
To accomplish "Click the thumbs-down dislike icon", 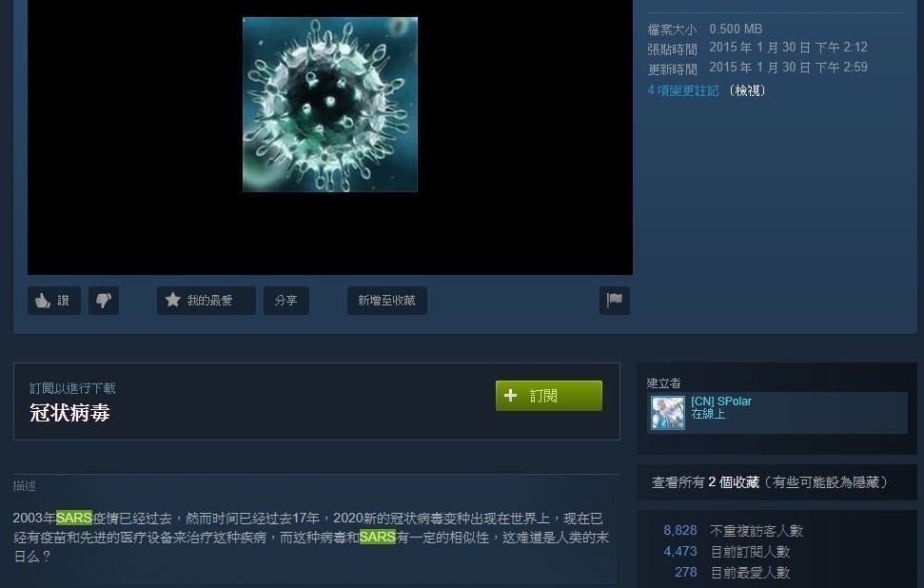I will tap(104, 301).
